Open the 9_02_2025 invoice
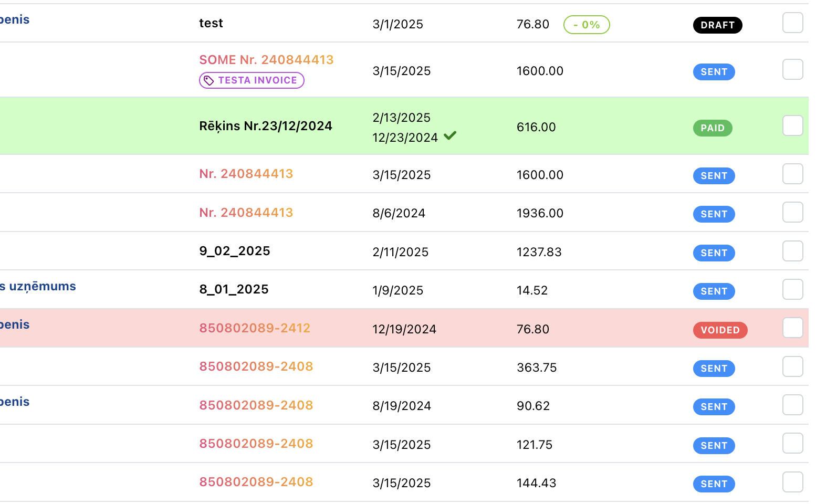This screenshot has height=504, width=816. [235, 251]
